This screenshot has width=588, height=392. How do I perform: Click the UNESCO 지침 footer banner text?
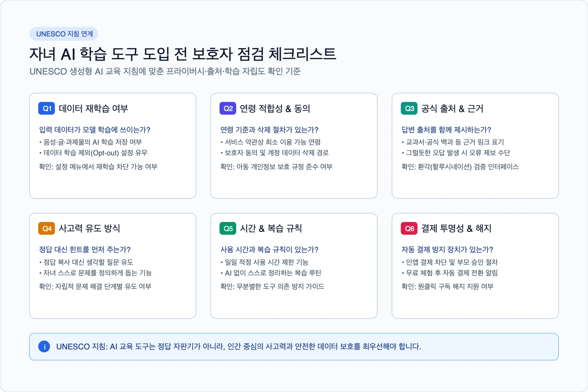[x=239, y=346]
